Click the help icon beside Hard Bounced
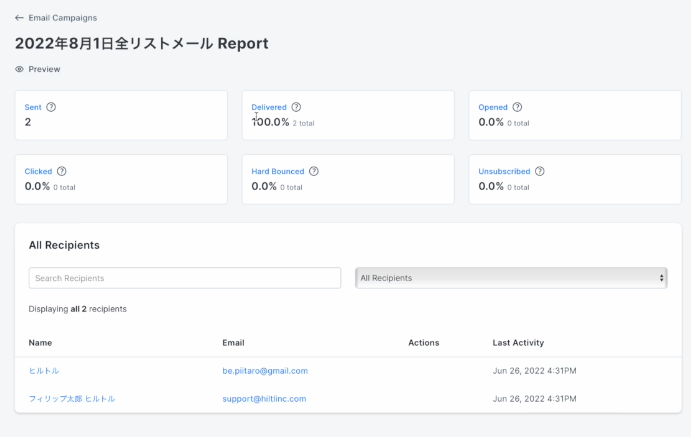The image size is (691, 437). (314, 171)
